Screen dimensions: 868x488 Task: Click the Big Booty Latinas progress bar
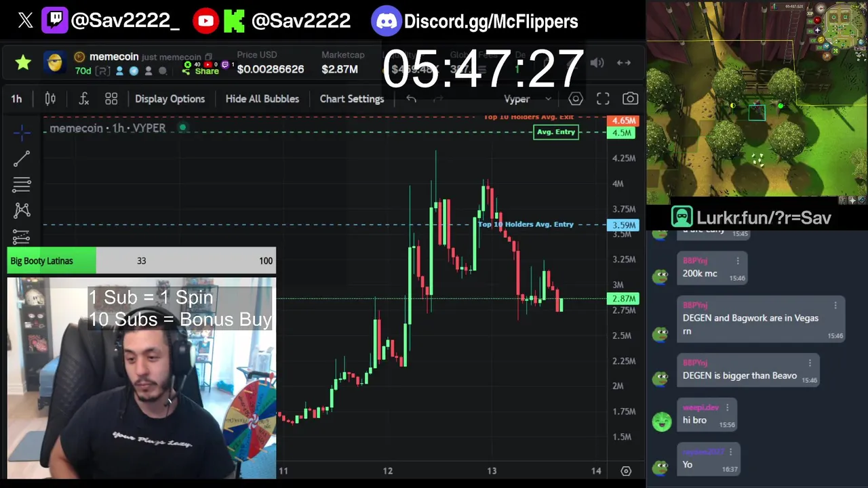point(141,261)
